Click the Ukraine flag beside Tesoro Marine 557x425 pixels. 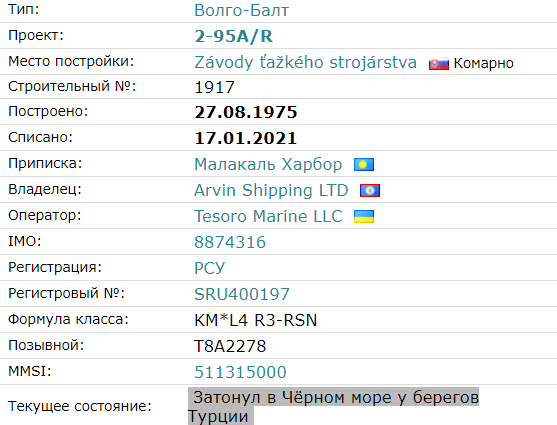point(364,216)
